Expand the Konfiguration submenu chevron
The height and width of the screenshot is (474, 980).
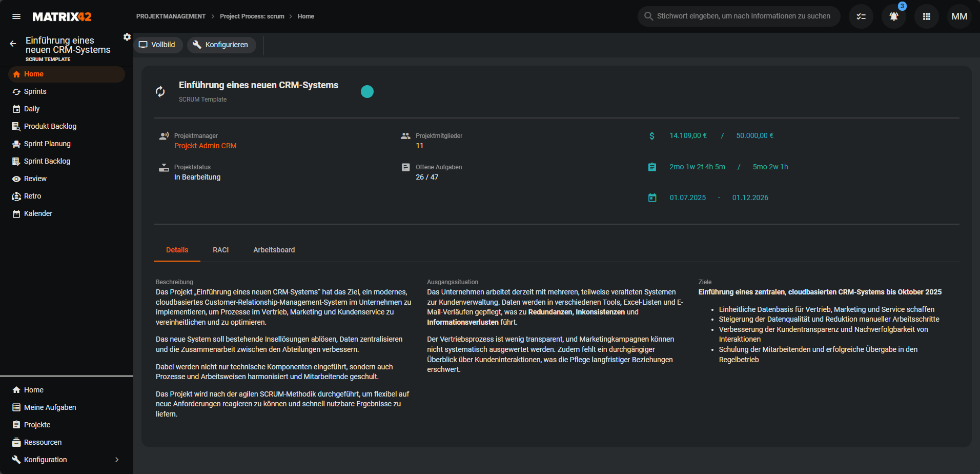pos(117,460)
